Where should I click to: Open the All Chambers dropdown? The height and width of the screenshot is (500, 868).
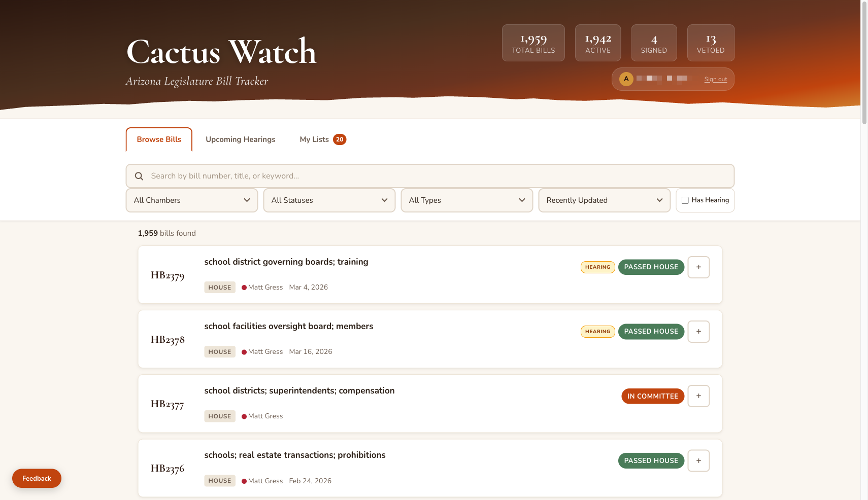(191, 200)
